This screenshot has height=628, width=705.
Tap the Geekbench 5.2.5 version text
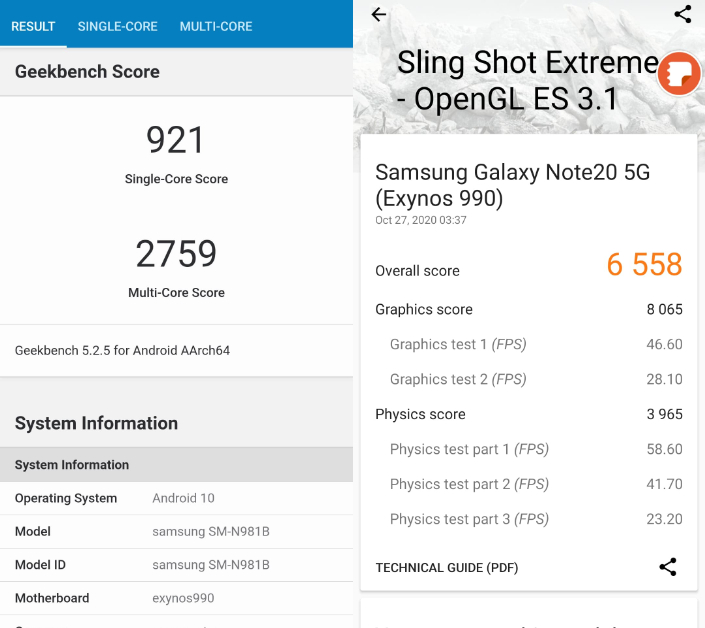tap(122, 350)
